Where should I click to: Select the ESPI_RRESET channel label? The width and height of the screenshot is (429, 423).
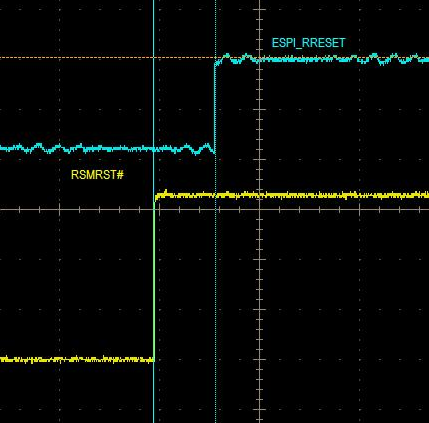309,43
